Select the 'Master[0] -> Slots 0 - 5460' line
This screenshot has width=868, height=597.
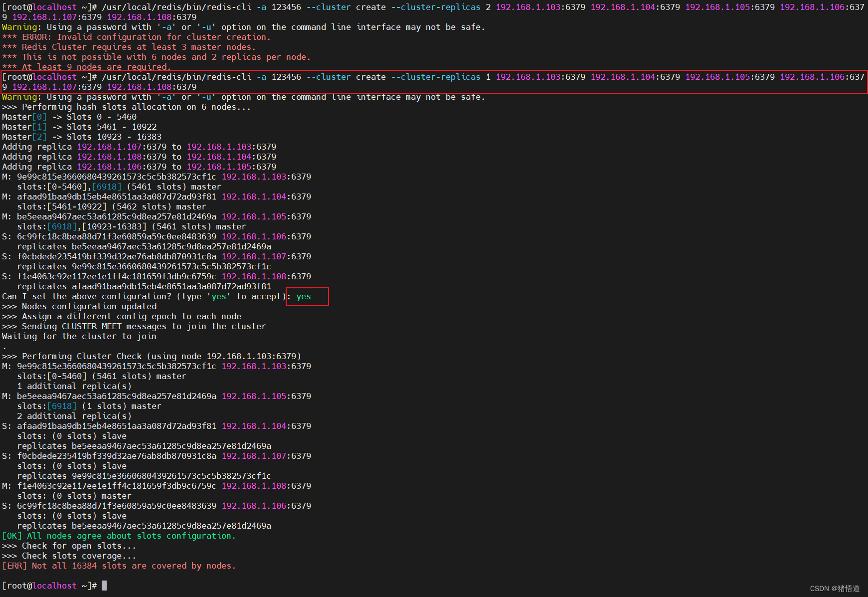point(69,117)
